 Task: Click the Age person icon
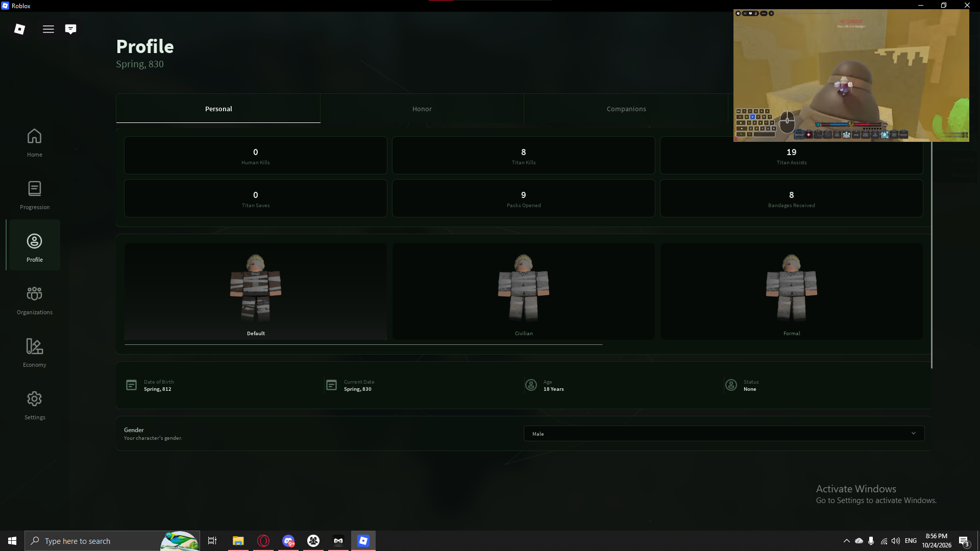(531, 385)
